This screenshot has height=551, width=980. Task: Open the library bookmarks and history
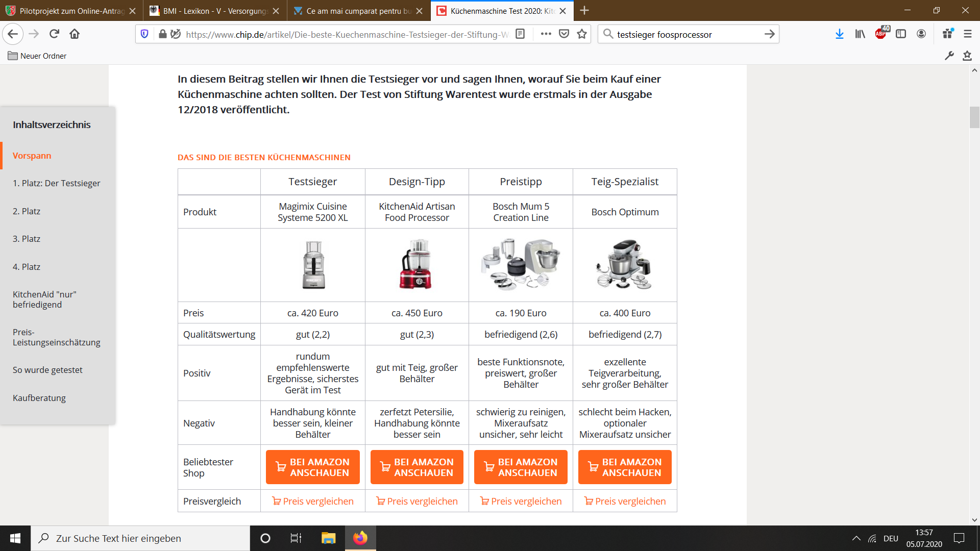(860, 34)
